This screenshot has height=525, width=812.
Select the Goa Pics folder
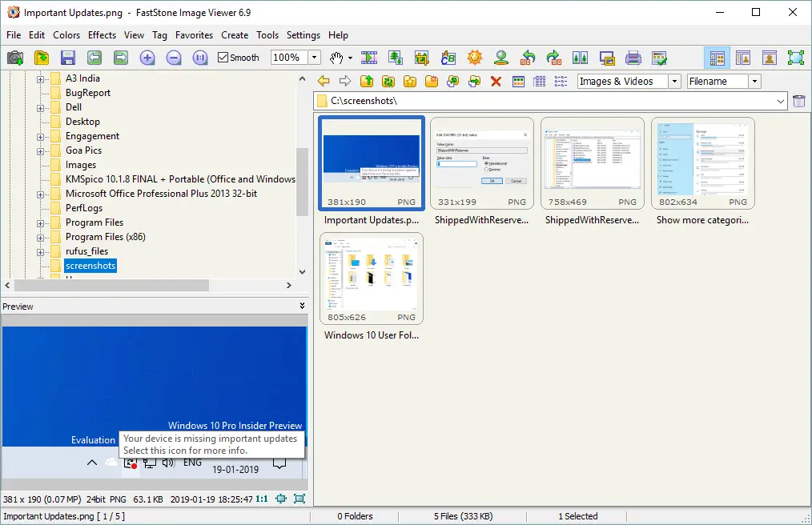click(x=83, y=150)
